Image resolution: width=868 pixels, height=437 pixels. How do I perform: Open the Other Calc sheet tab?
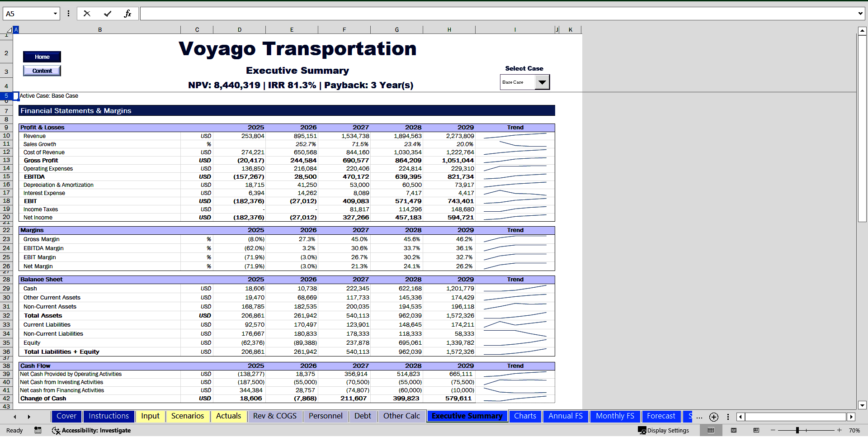[x=401, y=416]
